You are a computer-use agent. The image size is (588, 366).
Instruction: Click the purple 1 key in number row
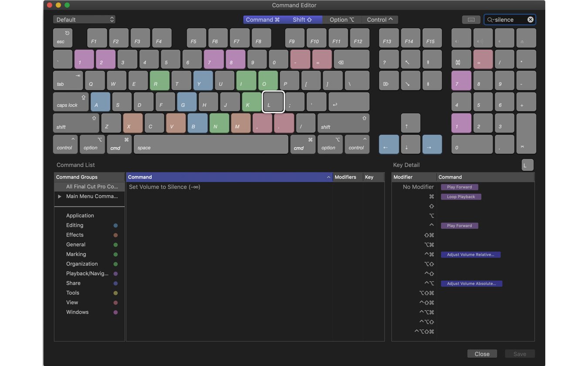point(84,59)
